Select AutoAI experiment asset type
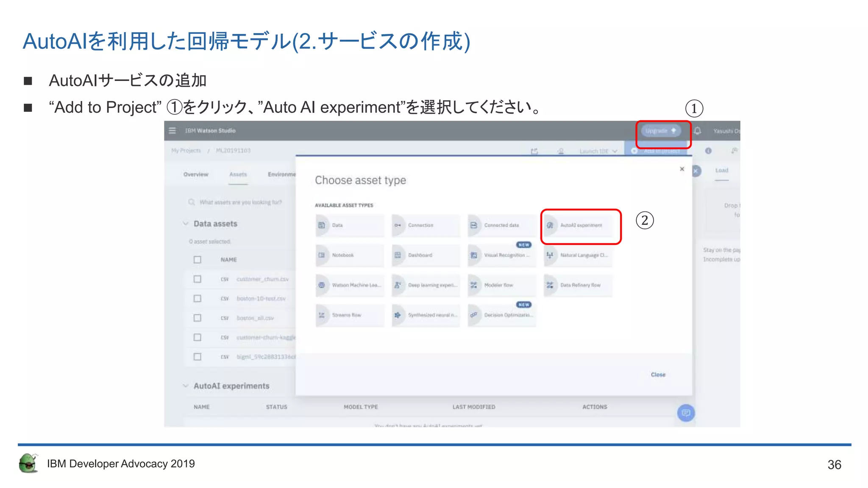 [578, 225]
